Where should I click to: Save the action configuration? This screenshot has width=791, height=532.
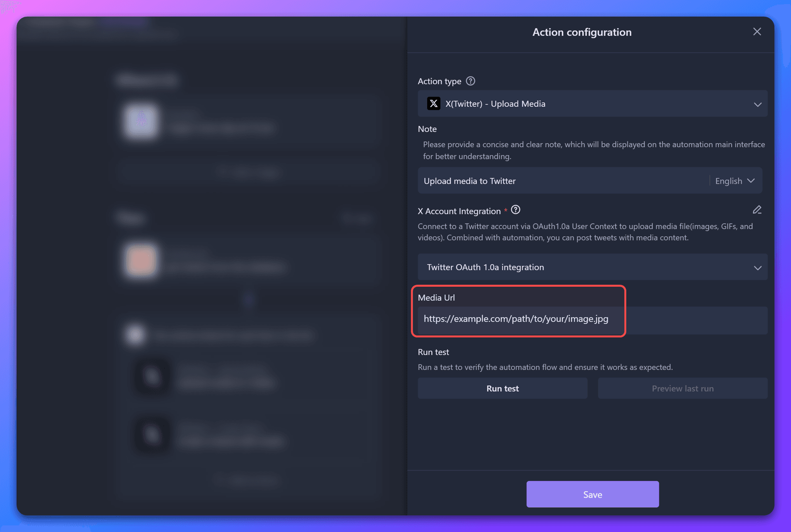point(592,494)
